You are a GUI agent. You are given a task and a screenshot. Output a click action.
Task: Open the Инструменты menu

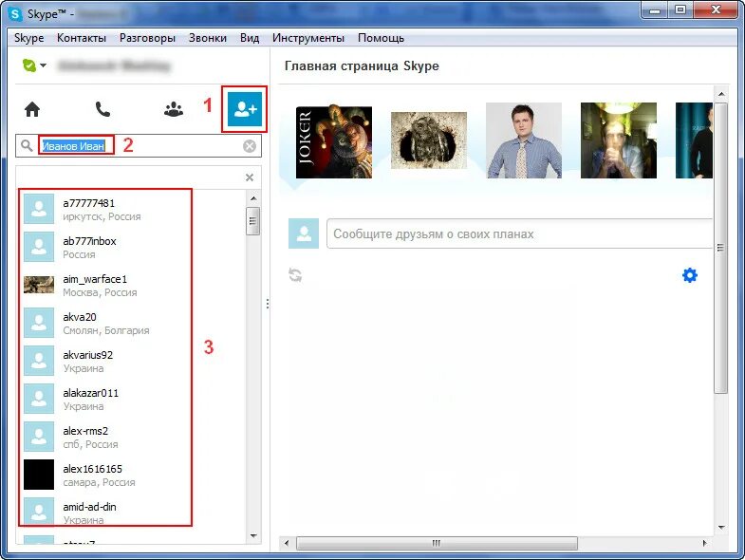click(308, 38)
